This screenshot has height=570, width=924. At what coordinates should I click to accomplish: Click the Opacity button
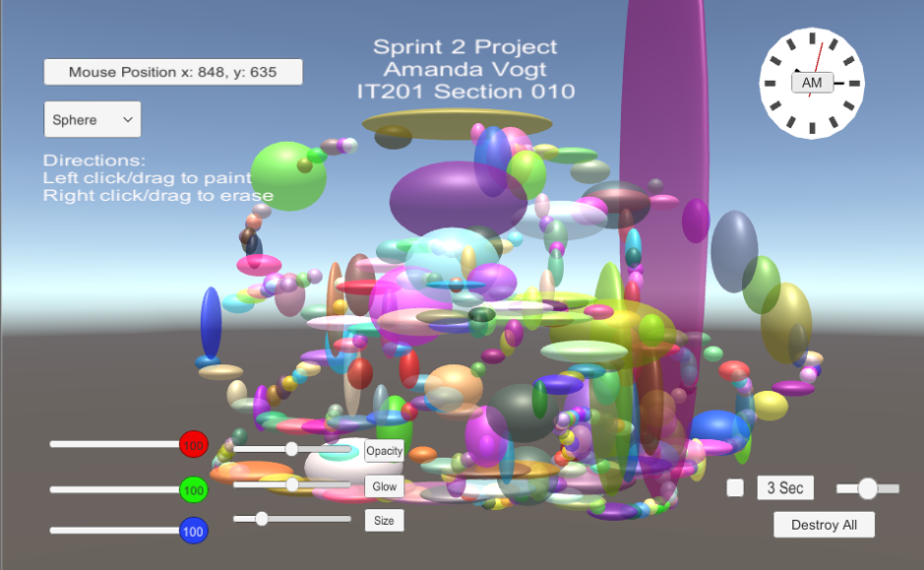384,451
